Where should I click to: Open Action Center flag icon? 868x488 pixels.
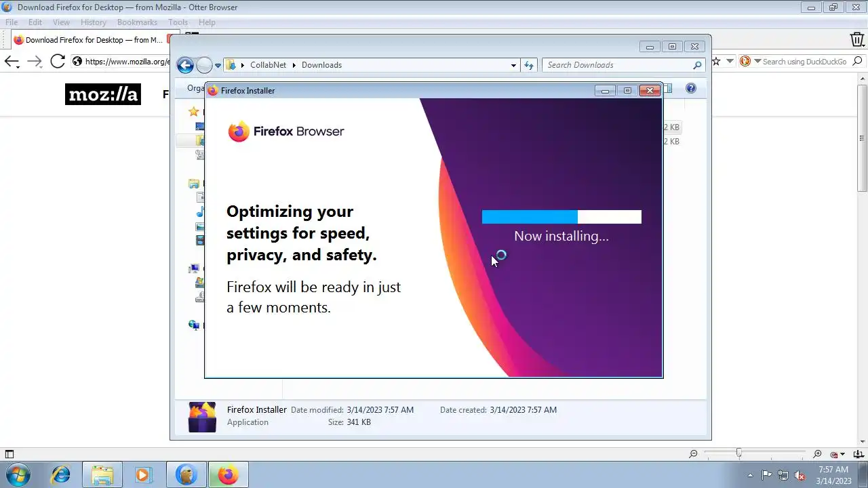click(766, 475)
